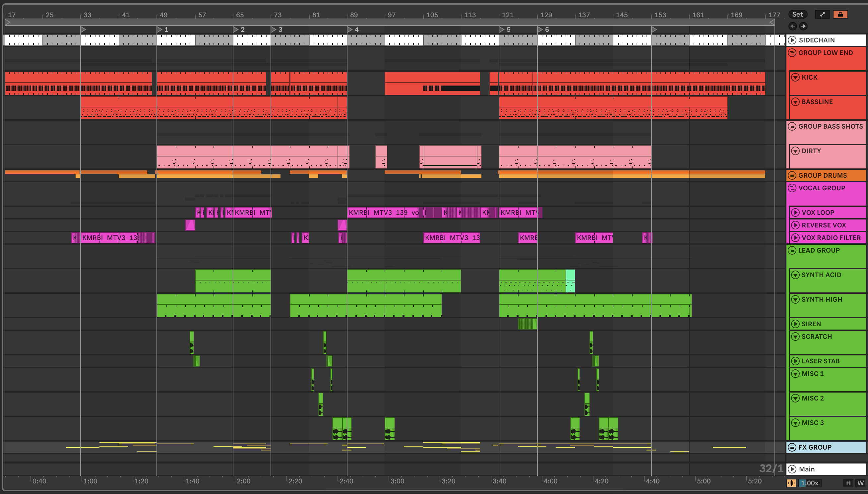Click locator marker 4 in timeline

[x=350, y=30]
